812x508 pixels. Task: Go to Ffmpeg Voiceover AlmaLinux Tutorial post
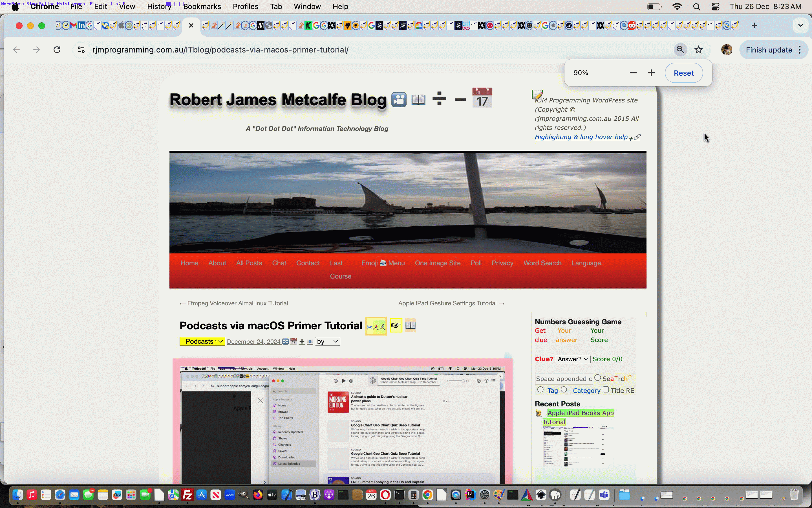(234, 303)
